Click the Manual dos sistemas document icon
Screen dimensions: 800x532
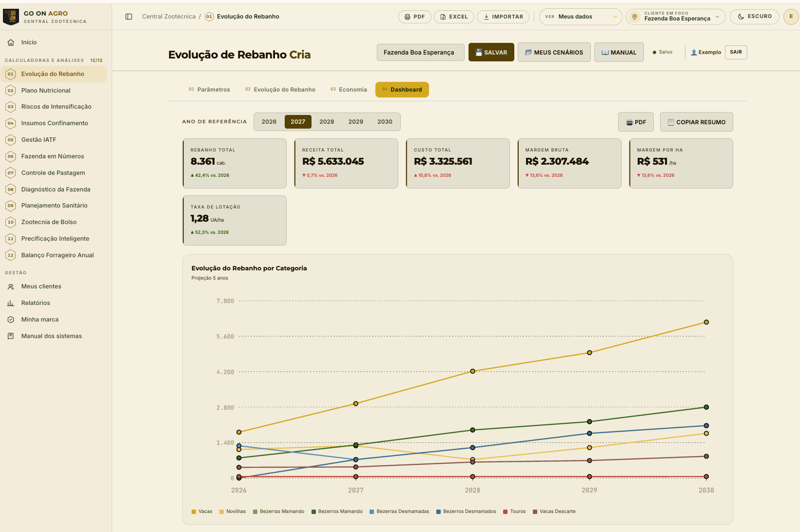(x=11, y=336)
